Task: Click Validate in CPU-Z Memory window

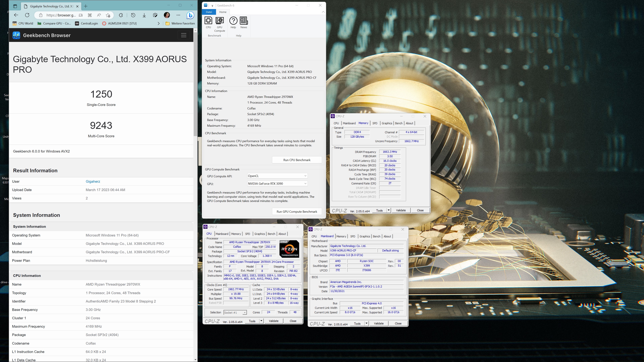Action: pyautogui.click(x=401, y=210)
